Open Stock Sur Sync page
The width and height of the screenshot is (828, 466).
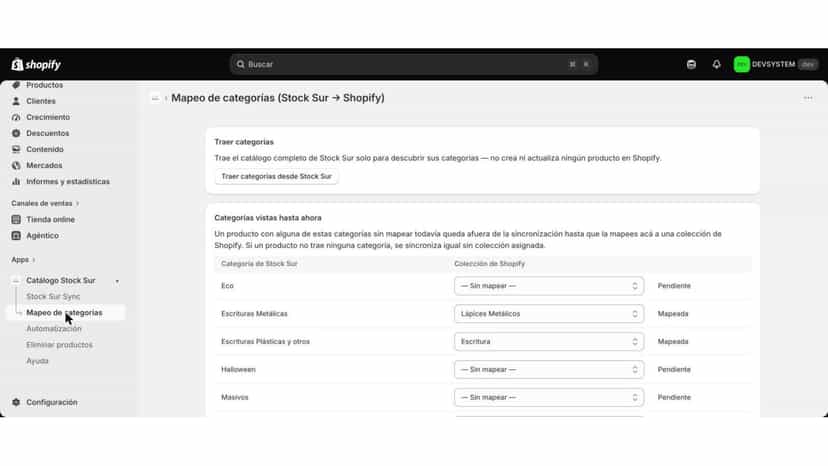(53, 296)
